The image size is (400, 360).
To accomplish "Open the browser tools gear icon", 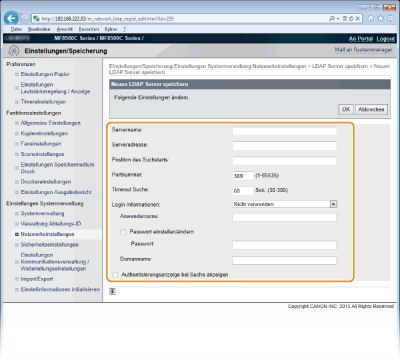I will [390, 19].
